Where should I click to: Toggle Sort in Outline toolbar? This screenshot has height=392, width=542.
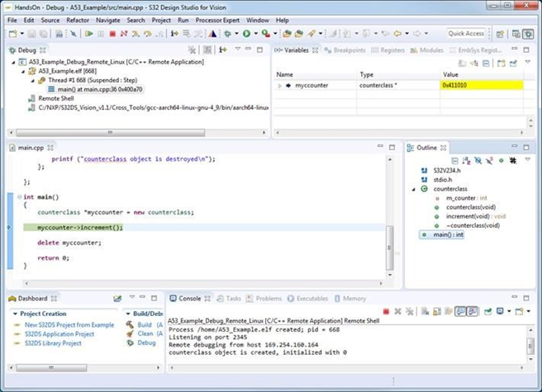click(466, 161)
